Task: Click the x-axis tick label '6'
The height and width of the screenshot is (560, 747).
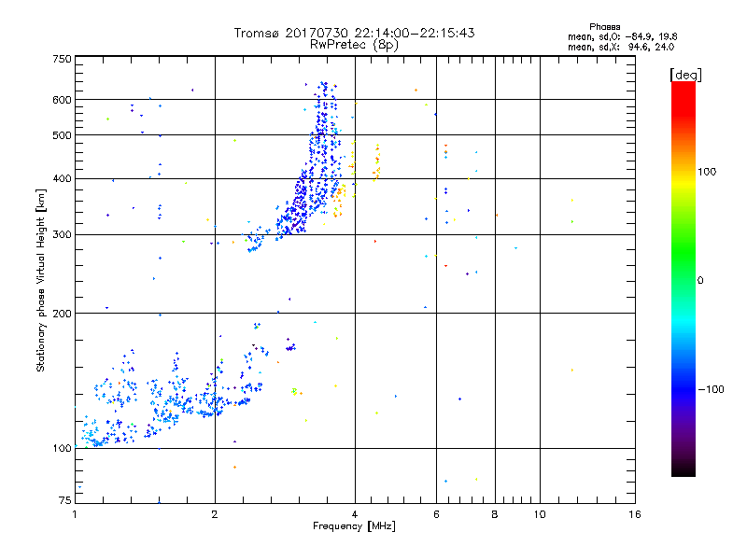Action: (x=436, y=514)
